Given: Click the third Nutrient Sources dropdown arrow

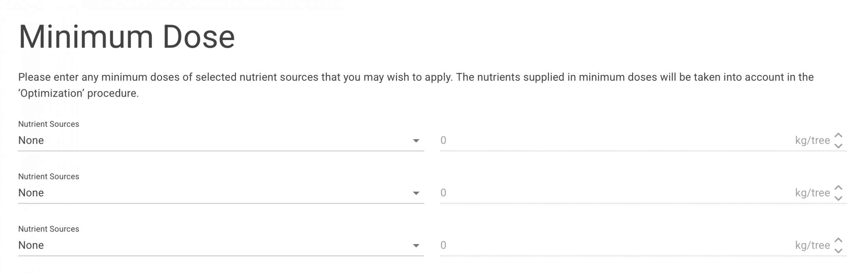Looking at the screenshot, I should click(x=416, y=246).
